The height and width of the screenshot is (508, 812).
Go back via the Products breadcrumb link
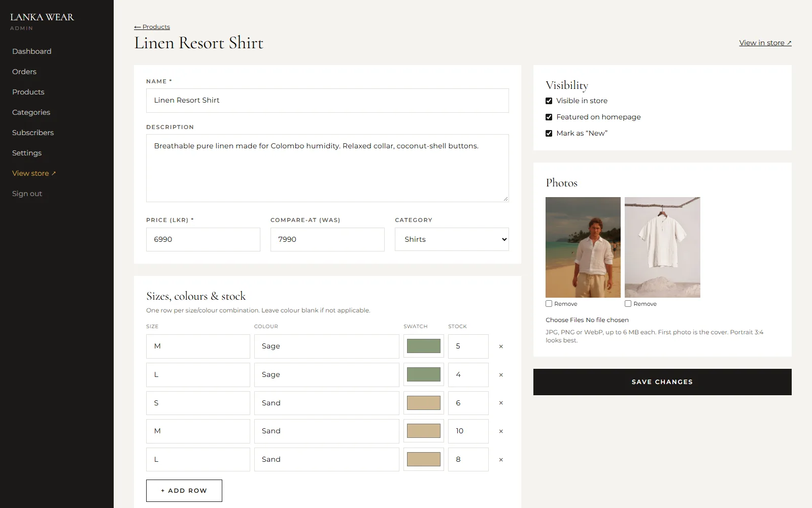pyautogui.click(x=152, y=27)
